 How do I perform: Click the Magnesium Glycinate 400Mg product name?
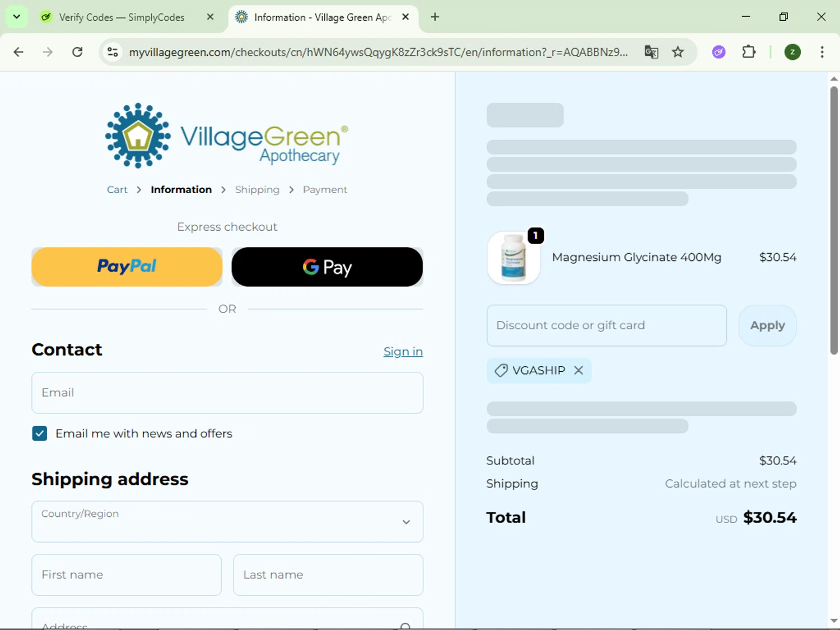(x=637, y=257)
